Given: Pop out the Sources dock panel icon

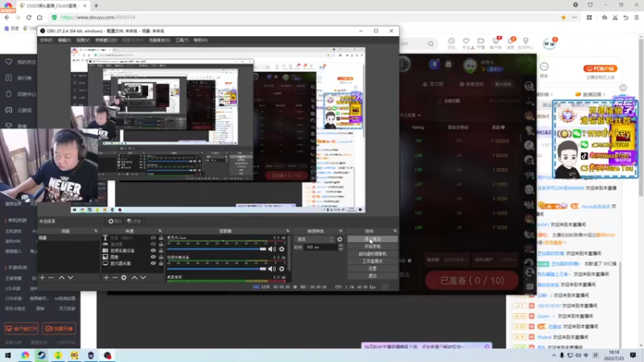Looking at the screenshot, I should tap(159, 231).
